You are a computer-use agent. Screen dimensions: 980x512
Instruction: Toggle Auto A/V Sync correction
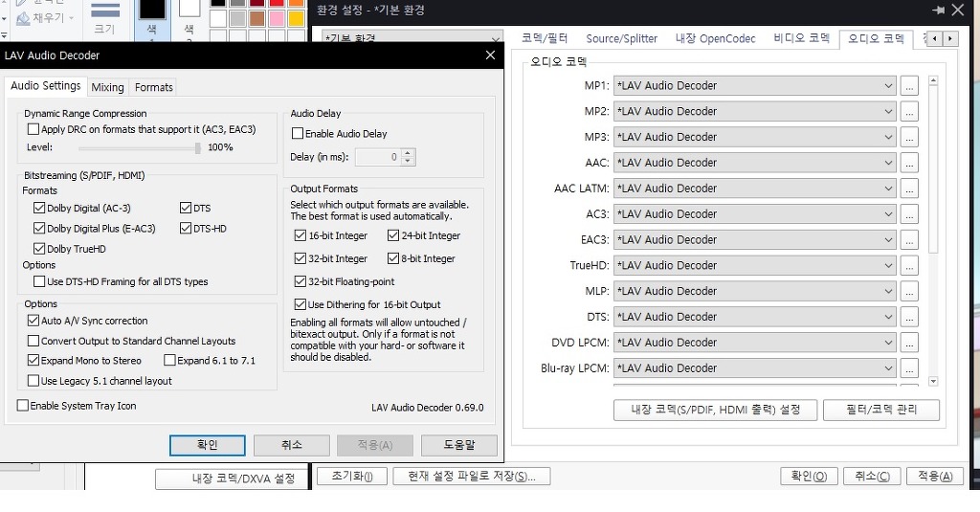click(33, 320)
